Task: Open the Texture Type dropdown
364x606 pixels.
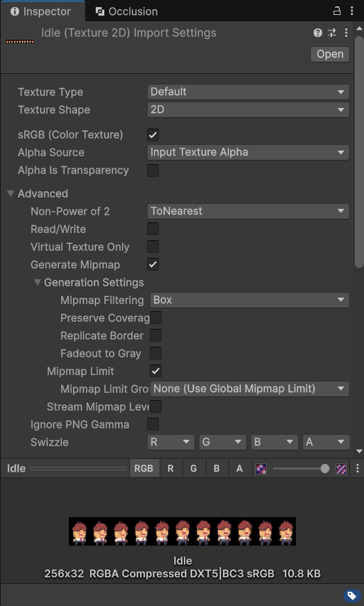Action: [248, 92]
